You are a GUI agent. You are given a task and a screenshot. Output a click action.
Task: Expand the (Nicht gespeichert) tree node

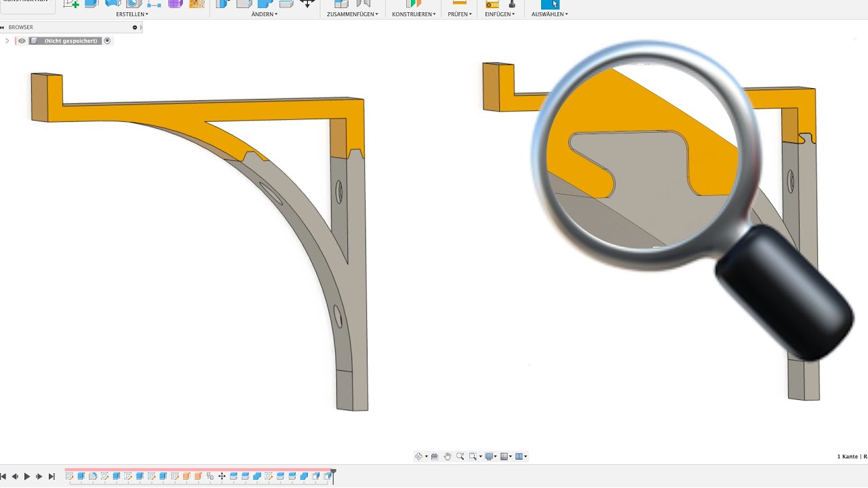(7, 41)
